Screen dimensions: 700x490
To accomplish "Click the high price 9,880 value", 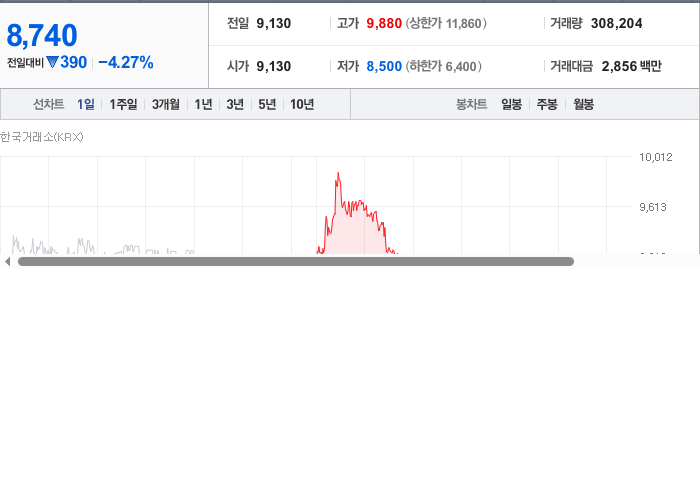I will [384, 23].
